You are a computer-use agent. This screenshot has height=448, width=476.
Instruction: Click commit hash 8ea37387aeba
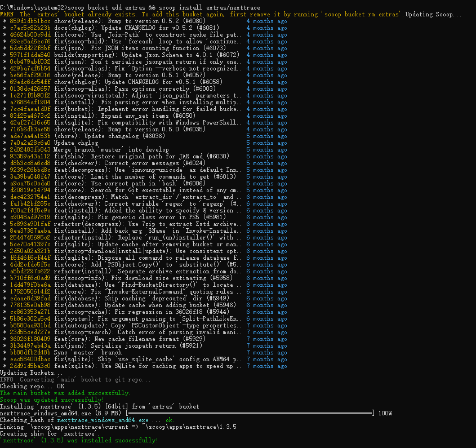(x=30, y=231)
